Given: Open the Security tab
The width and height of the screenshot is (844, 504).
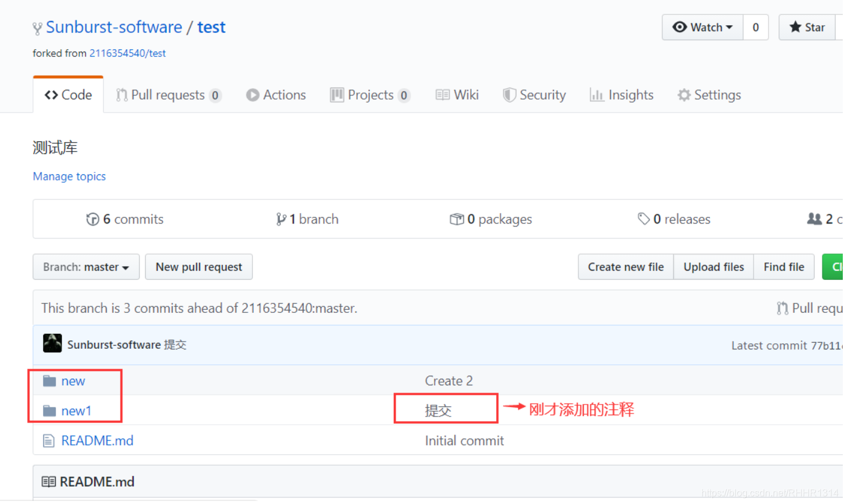Looking at the screenshot, I should [x=534, y=95].
